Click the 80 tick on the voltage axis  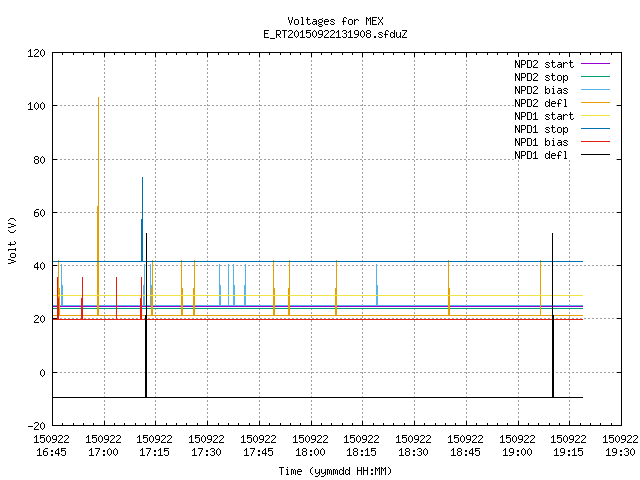[39, 160]
